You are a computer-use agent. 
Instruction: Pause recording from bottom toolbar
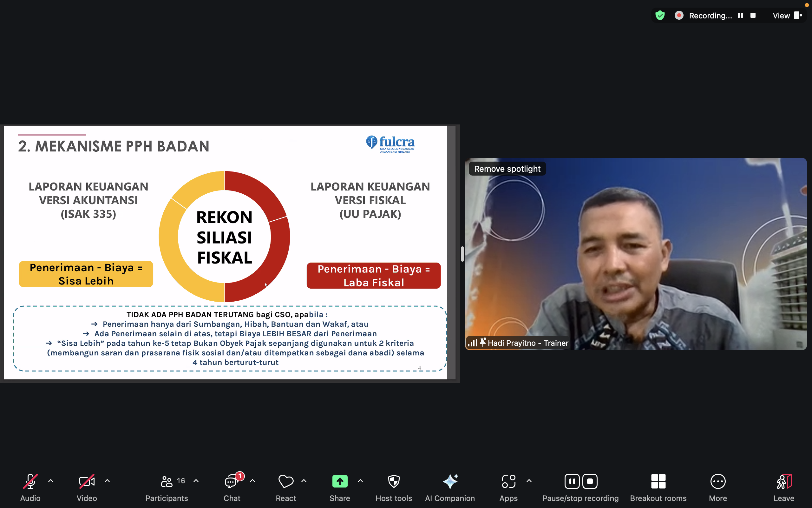[572, 481]
